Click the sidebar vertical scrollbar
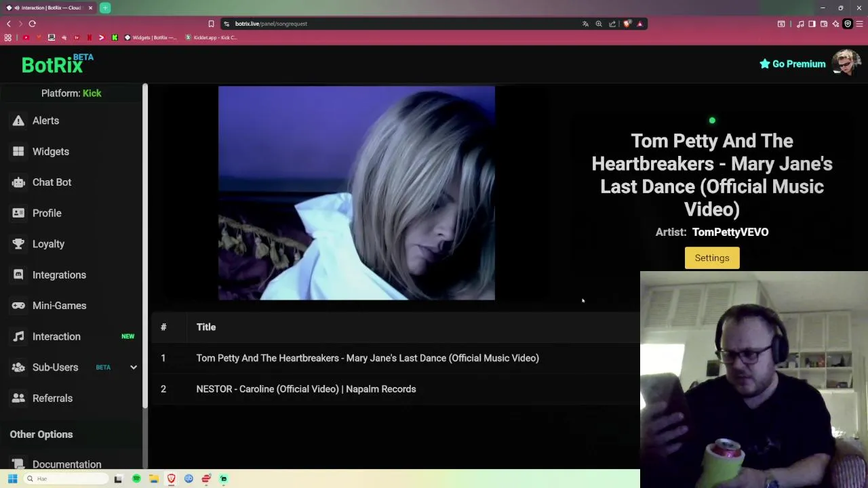The height and width of the screenshot is (488, 868). [145, 245]
